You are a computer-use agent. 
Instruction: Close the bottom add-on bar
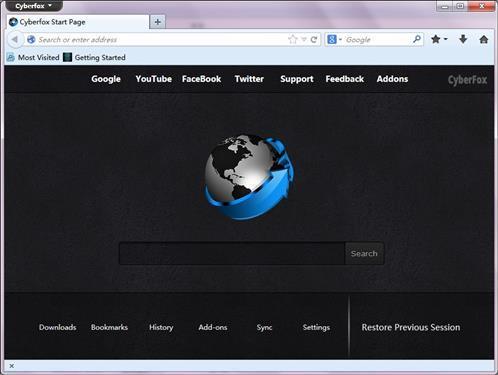click(x=12, y=366)
